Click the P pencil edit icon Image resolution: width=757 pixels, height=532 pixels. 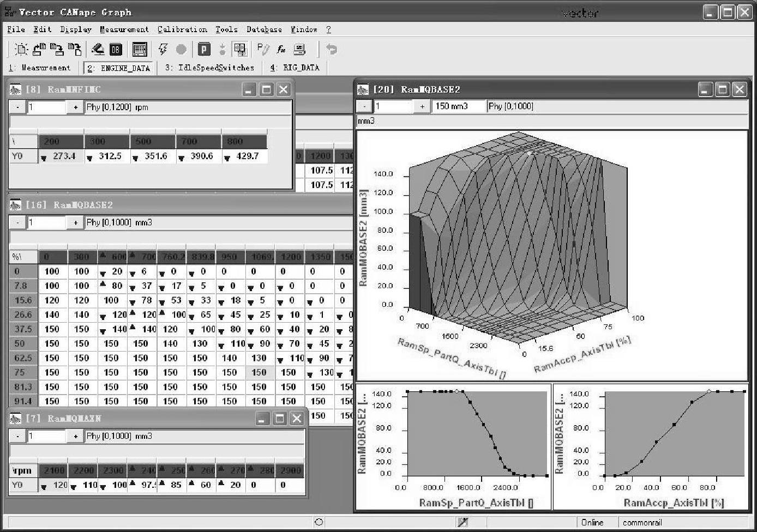263,50
